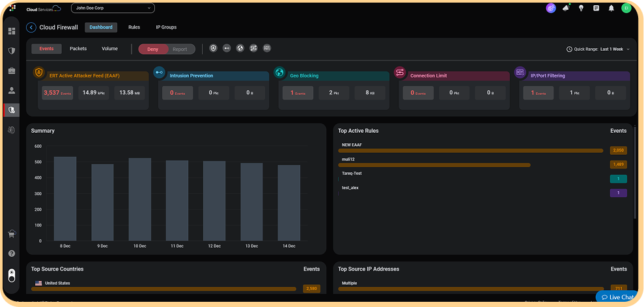
Task: Click the 10 Dec bar in Summary chart
Action: 139,199
